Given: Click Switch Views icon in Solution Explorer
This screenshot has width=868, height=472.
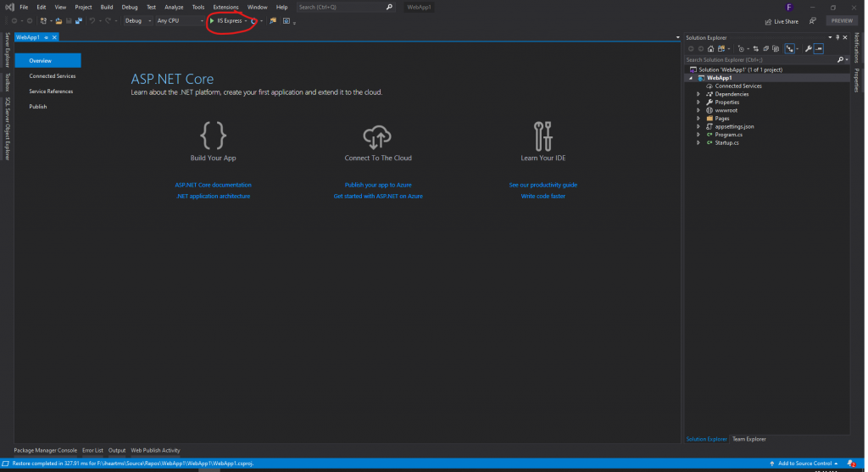Looking at the screenshot, I should point(722,48).
